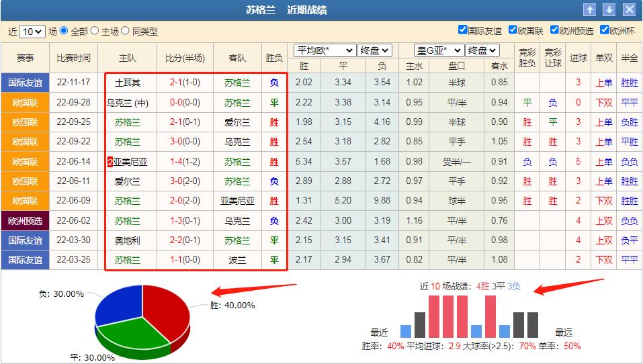Screen dimensions: 643x364
Task: Click the 竞彩胜负 column header
Action: coord(527,58)
